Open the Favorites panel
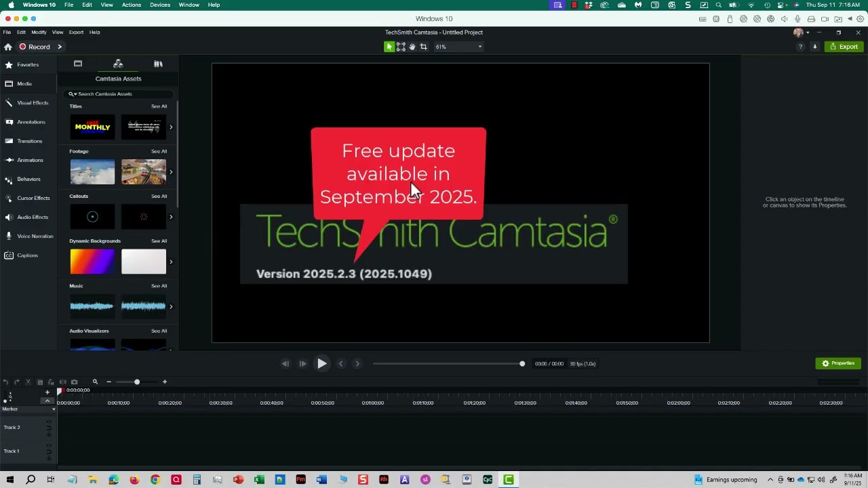 [28, 64]
